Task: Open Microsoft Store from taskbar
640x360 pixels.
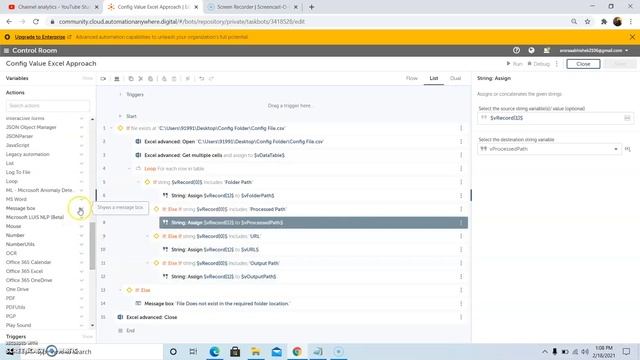Action: coord(235,351)
